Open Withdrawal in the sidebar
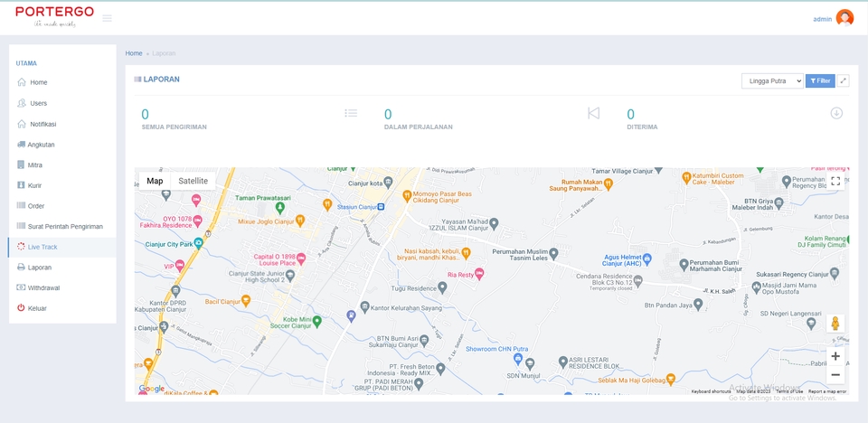Viewport: 868px width, 423px height. point(62,288)
